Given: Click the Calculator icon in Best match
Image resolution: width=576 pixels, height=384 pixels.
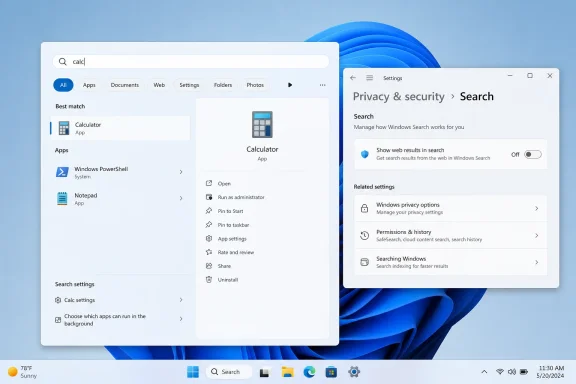Looking at the screenshot, I should [x=64, y=128].
